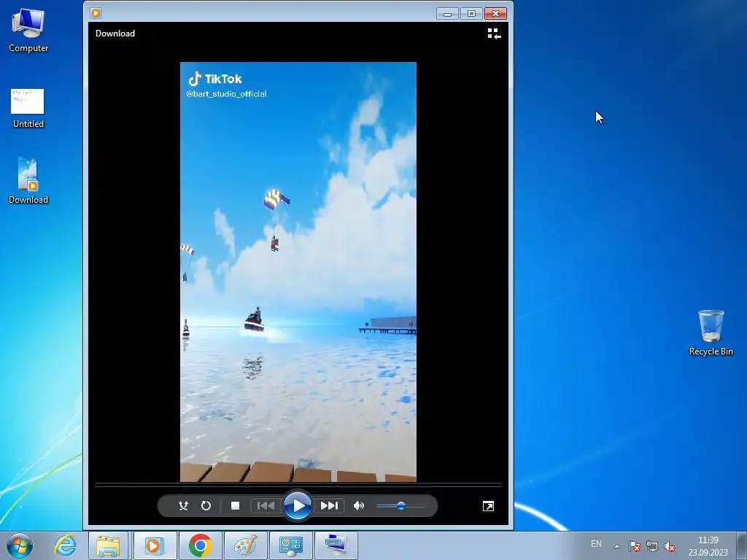The width and height of the screenshot is (747, 560).
Task: Show hidden tray icons
Action: (x=616, y=546)
